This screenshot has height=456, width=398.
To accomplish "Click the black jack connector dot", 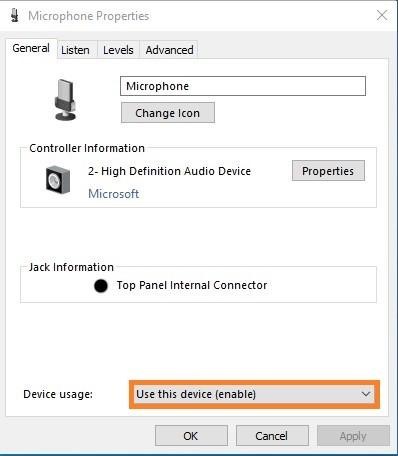I will click(101, 286).
